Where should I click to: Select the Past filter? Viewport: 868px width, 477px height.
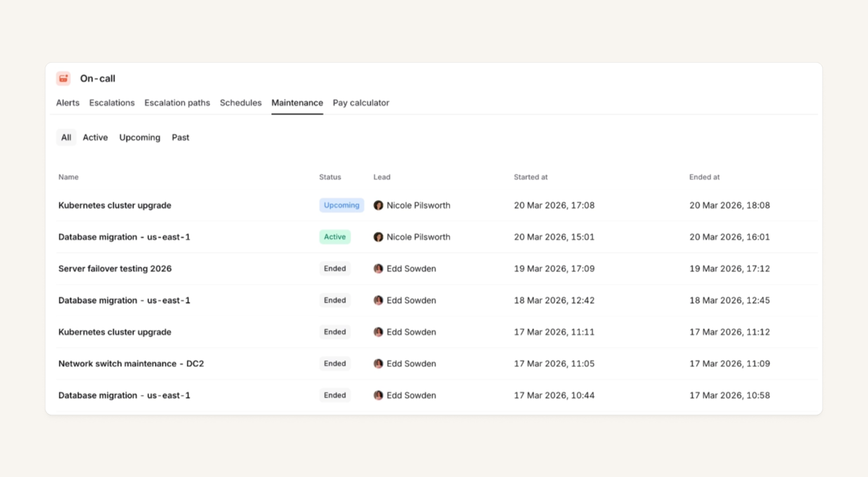point(180,138)
